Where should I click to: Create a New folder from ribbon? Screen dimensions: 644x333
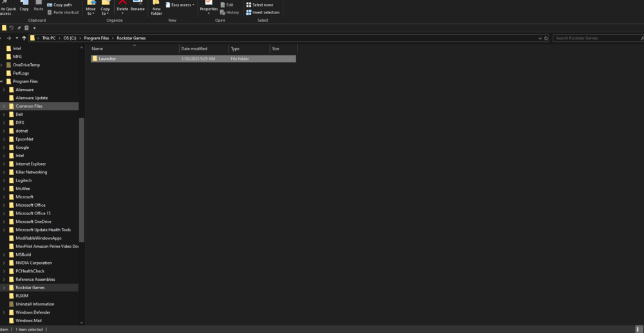[x=156, y=8]
